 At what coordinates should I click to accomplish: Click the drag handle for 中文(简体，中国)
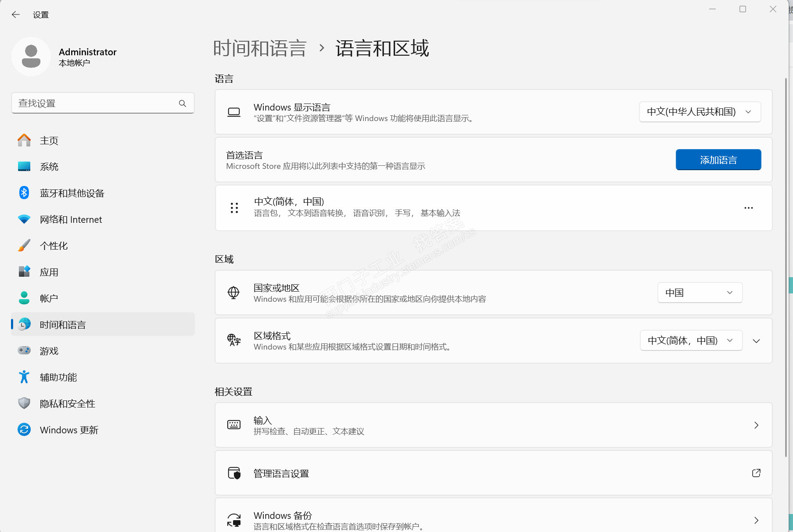[x=234, y=208]
